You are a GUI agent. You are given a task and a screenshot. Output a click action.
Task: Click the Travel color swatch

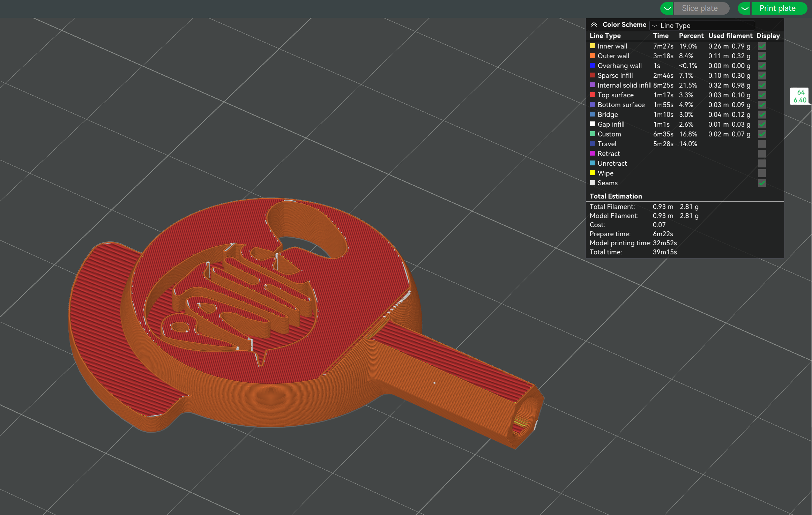(593, 143)
